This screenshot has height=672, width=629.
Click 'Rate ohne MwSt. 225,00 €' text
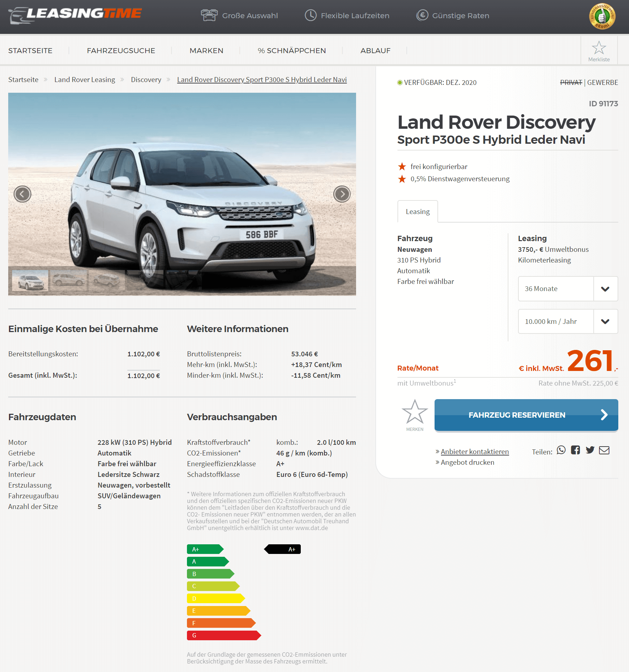[x=578, y=383]
